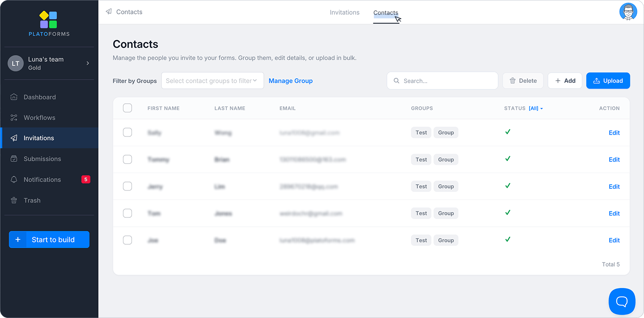This screenshot has width=644, height=318.
Task: Open the contact groups filter dropdown
Action: click(212, 81)
